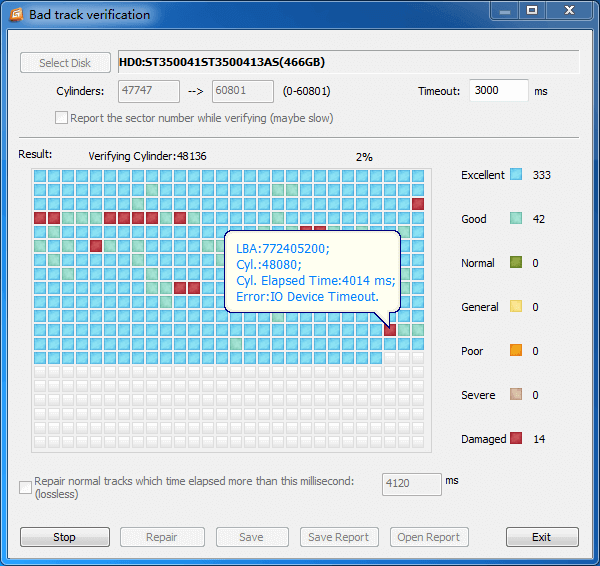Screen dimensions: 600x566
Task: Click the Select Disk button
Action: pos(65,63)
